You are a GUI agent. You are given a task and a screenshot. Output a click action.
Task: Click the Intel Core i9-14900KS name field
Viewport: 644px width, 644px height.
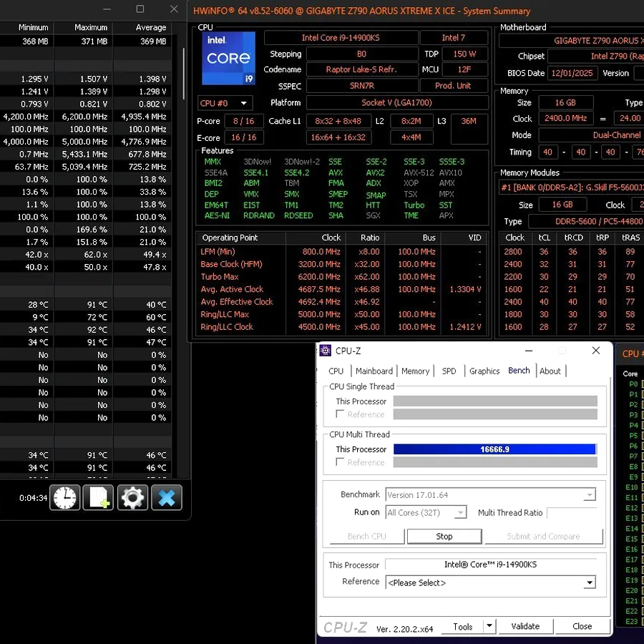[341, 38]
